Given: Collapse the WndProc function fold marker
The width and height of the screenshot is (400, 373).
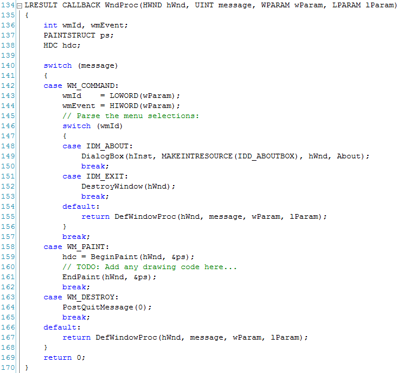Looking at the screenshot, I should click(x=19, y=5).
